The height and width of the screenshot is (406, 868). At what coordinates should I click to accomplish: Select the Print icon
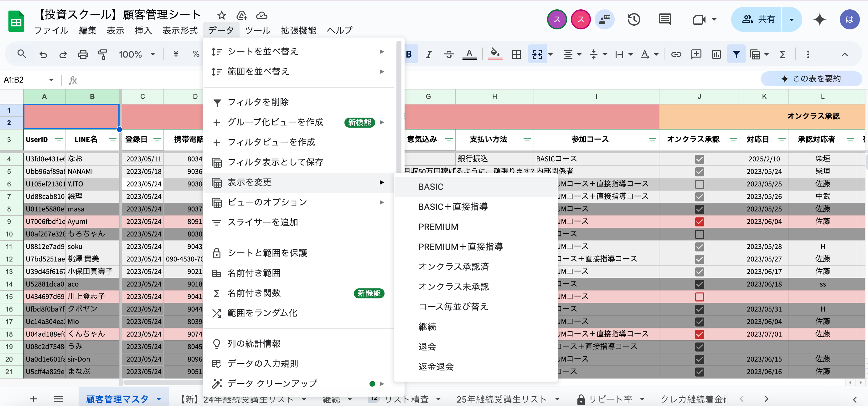coord(83,54)
